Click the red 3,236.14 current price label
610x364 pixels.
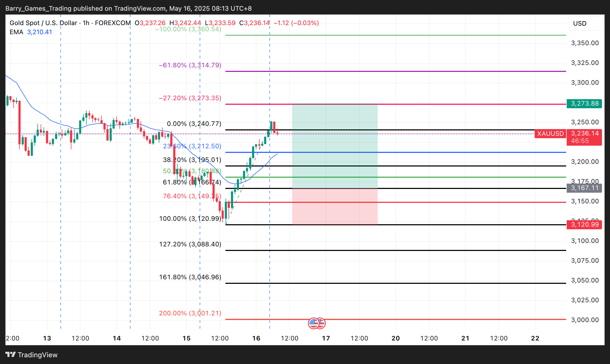pos(584,134)
